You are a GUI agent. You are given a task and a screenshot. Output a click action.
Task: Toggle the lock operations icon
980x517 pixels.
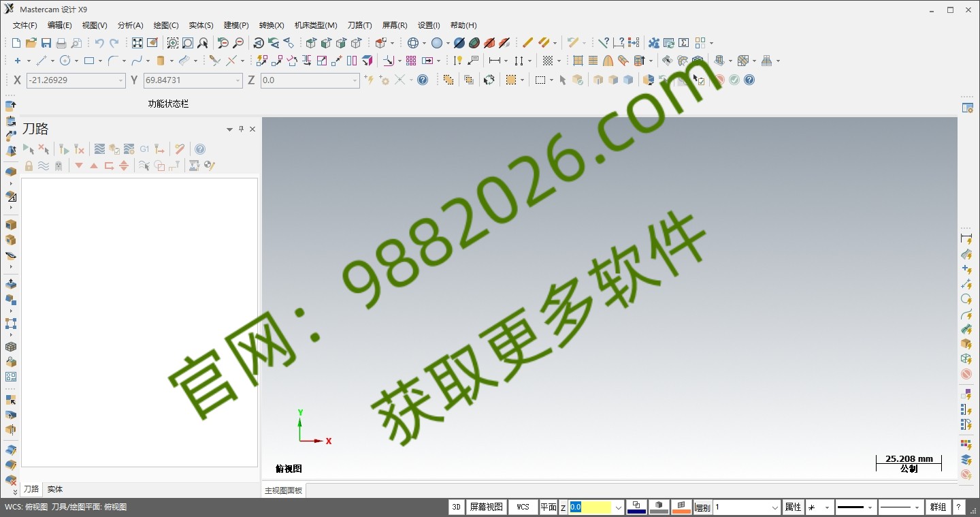(29, 166)
